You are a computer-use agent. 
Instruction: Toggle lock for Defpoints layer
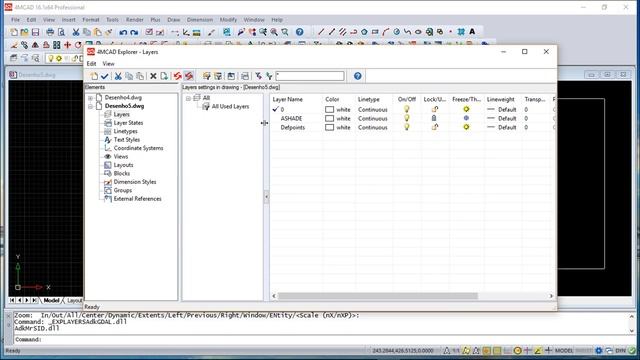(x=435, y=127)
